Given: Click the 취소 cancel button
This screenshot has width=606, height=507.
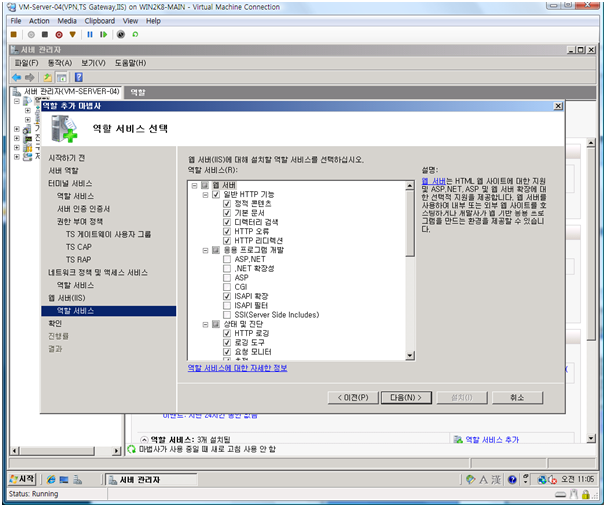Looking at the screenshot, I should tap(517, 398).
